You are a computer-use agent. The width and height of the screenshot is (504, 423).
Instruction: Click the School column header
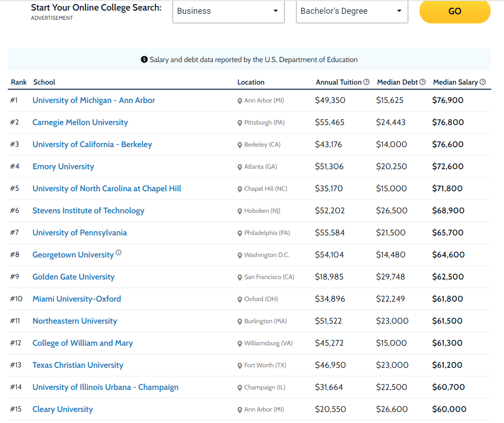click(x=45, y=82)
